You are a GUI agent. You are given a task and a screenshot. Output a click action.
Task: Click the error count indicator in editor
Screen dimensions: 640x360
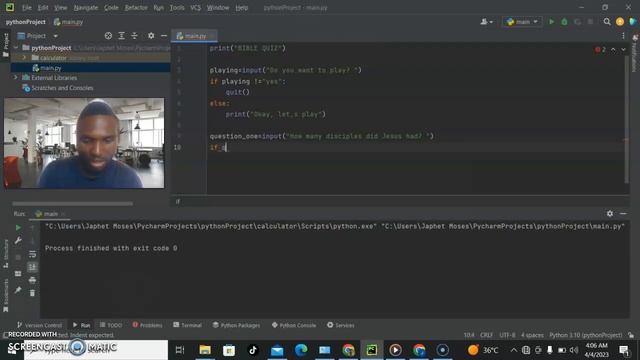600,49
